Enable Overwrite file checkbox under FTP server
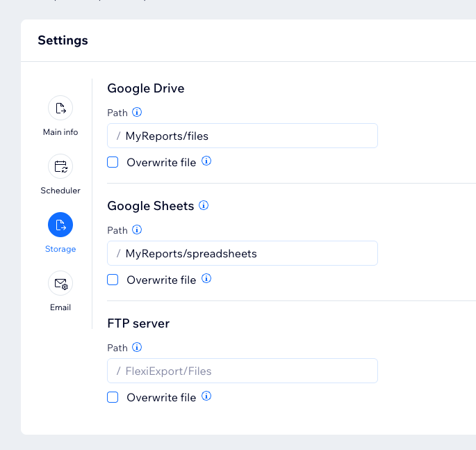The image size is (476, 450). pos(113,397)
